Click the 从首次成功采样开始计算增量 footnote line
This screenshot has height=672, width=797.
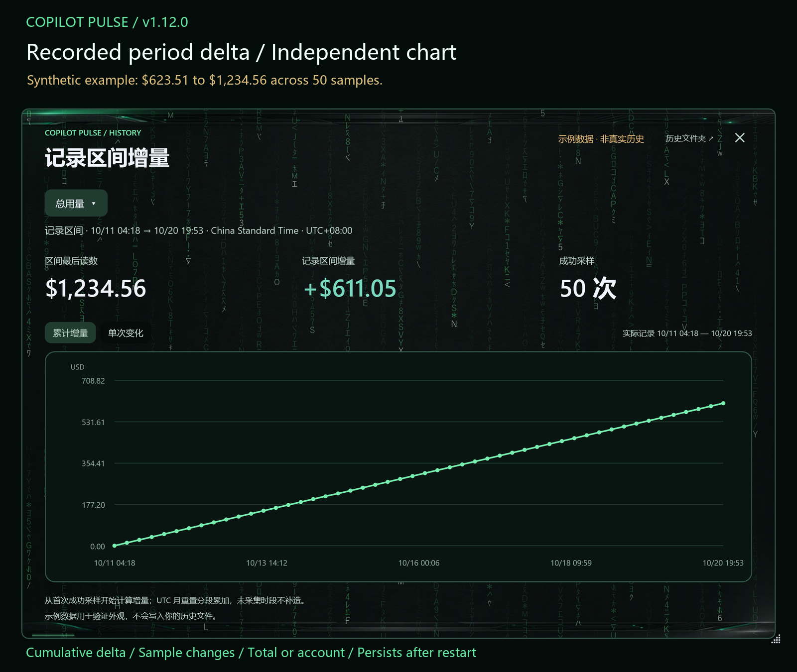coord(175,601)
